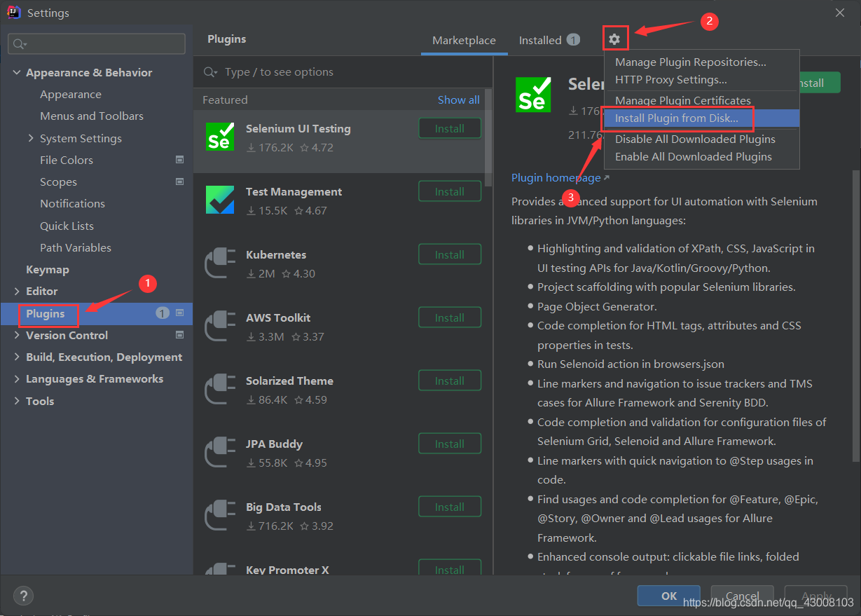
Task: Install the Kubernetes plugin
Action: pos(450,255)
